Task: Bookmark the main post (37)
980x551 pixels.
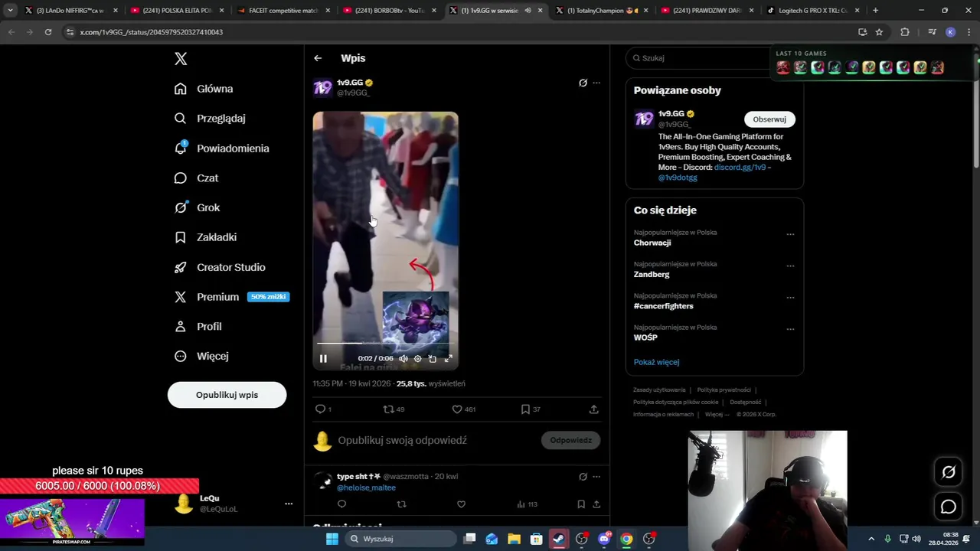Action: (x=531, y=409)
